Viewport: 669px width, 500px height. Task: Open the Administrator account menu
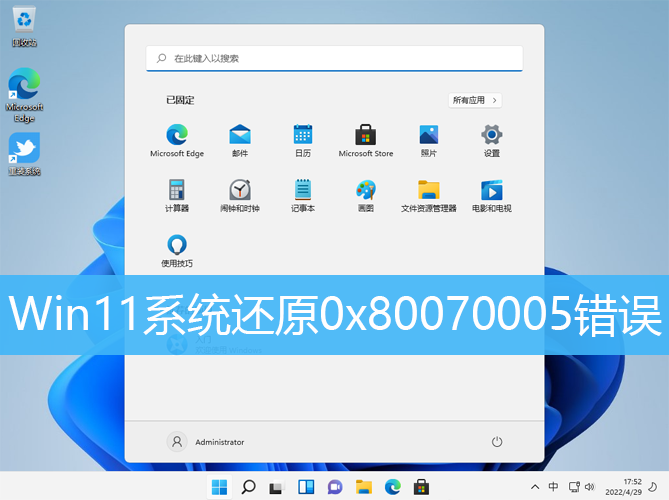tap(207, 441)
